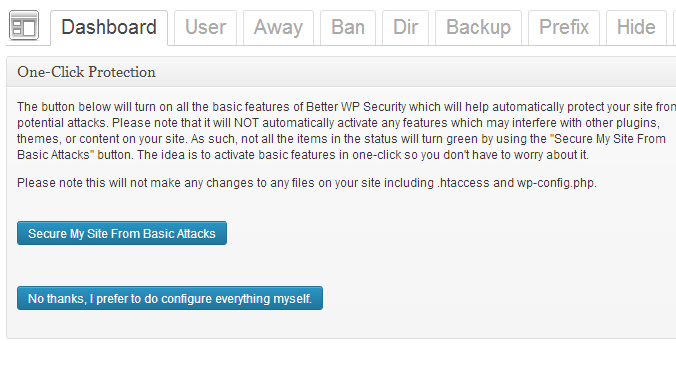Image resolution: width=676 pixels, height=368 pixels.
Task: Click the '.htaccess' word in the note
Action: coord(463,183)
